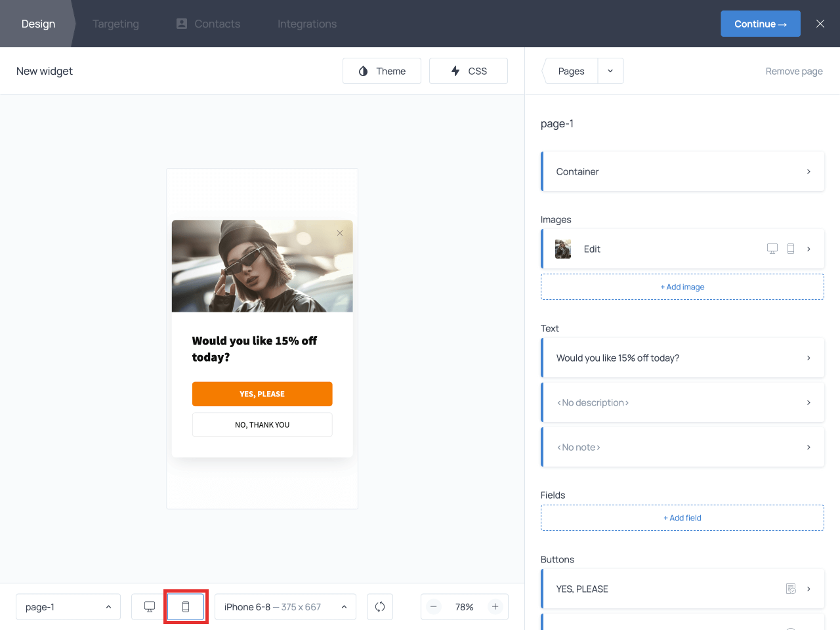Expand the Container settings
This screenshot has width=840, height=630.
pos(682,171)
